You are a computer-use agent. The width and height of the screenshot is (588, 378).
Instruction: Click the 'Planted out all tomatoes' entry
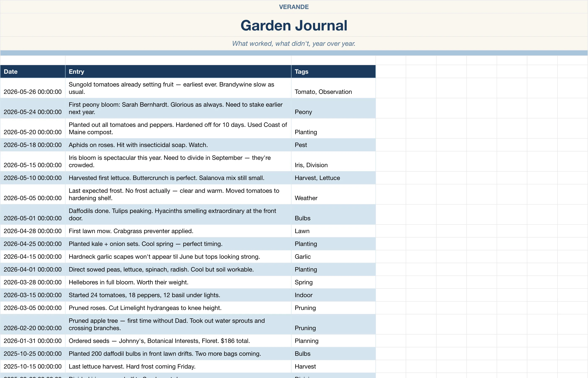tap(178, 128)
